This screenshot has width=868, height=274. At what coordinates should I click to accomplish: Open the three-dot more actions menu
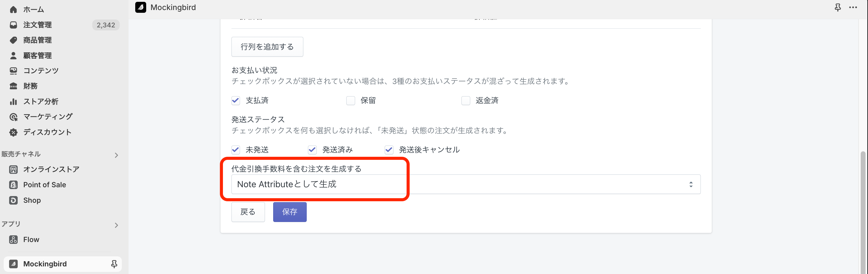coord(853,7)
